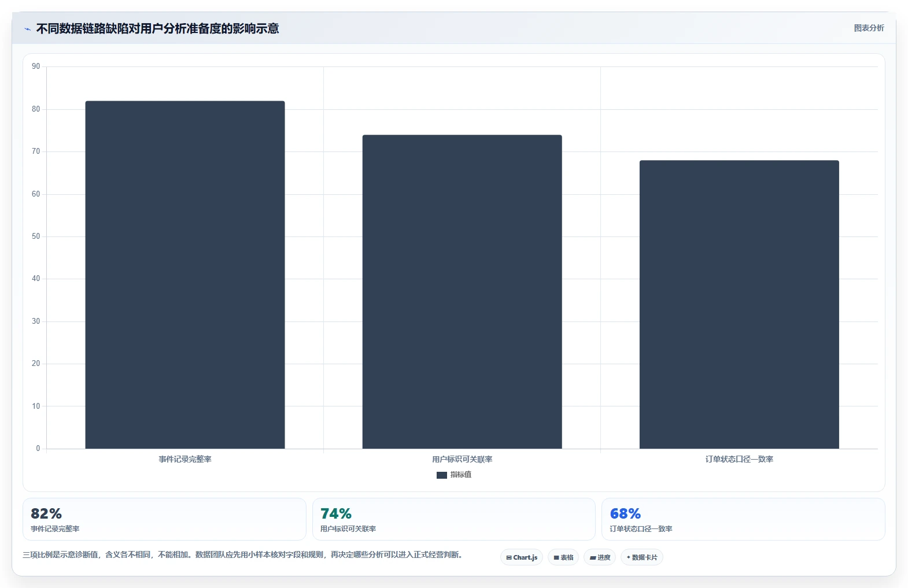Open the 74% 用户标识可关联率 card
This screenshot has width=908, height=588.
click(x=454, y=519)
